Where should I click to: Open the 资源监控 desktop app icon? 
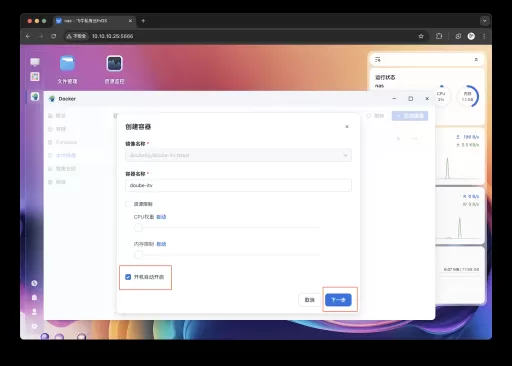click(x=114, y=63)
